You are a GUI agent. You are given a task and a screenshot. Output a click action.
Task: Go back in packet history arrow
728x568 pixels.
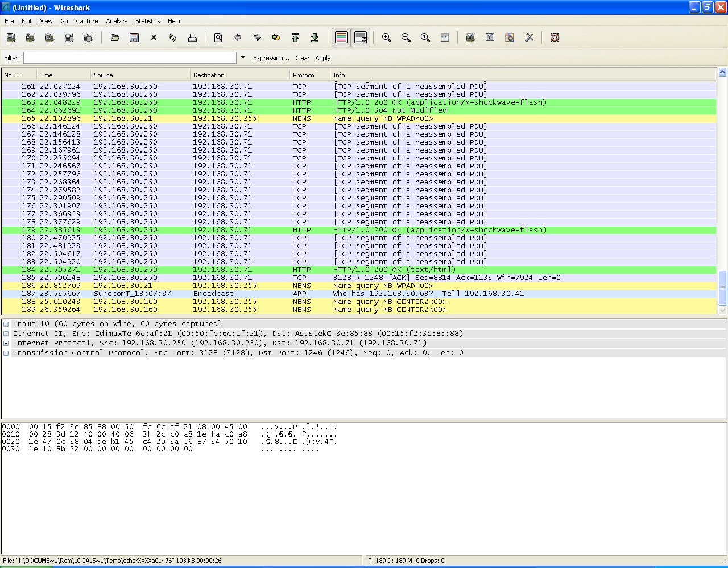238,38
